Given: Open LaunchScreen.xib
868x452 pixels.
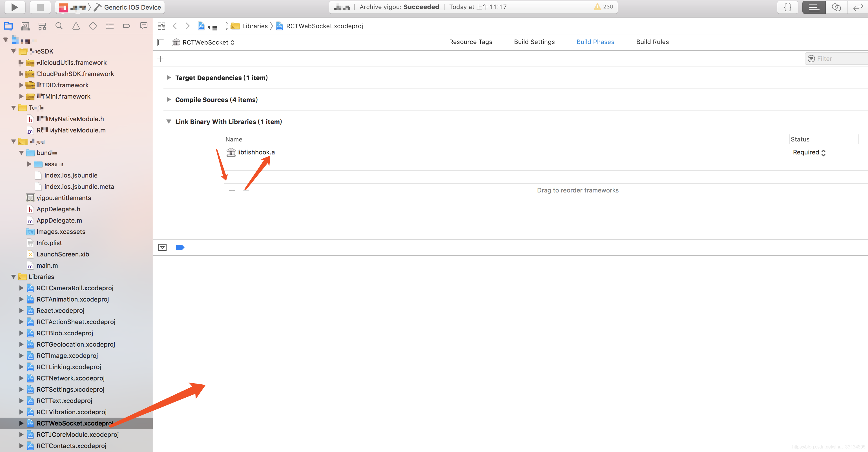Looking at the screenshot, I should click(x=63, y=254).
